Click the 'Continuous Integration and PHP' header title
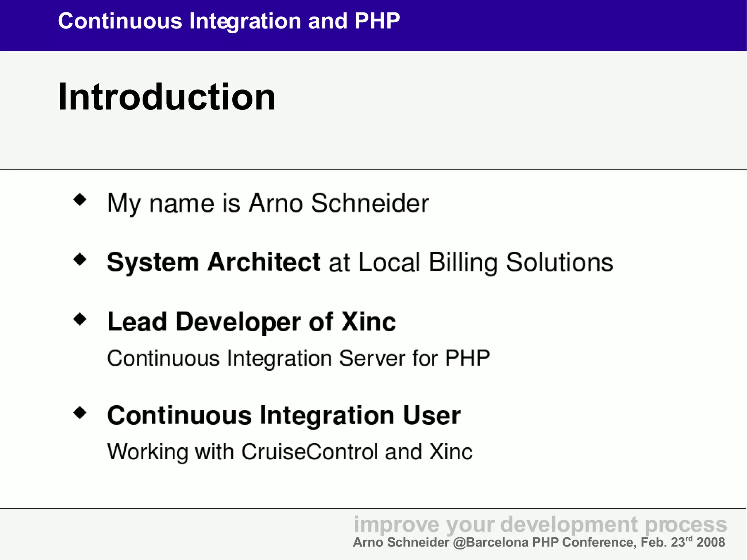 229,21
